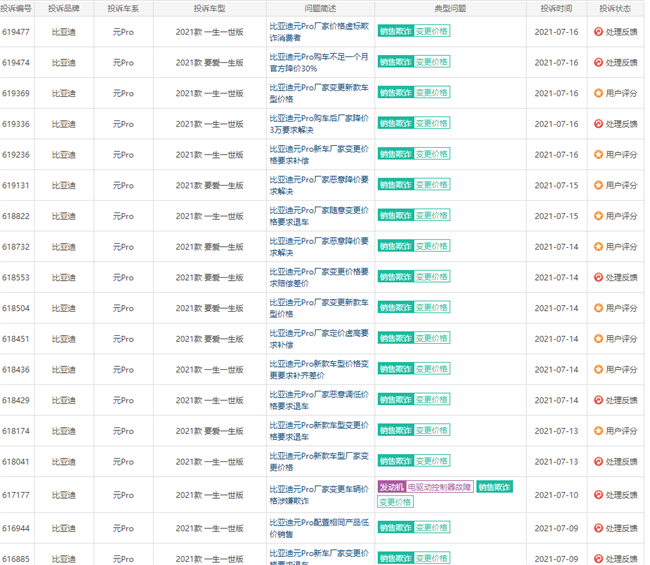Click the red status icon for complaint 618429
This screenshot has width=650, height=565.
pos(598,400)
